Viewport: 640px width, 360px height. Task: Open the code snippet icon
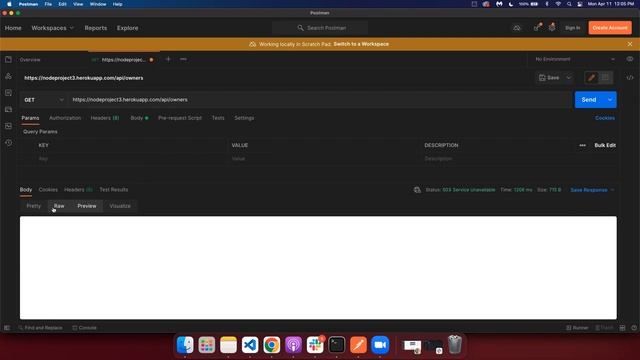[x=630, y=78]
